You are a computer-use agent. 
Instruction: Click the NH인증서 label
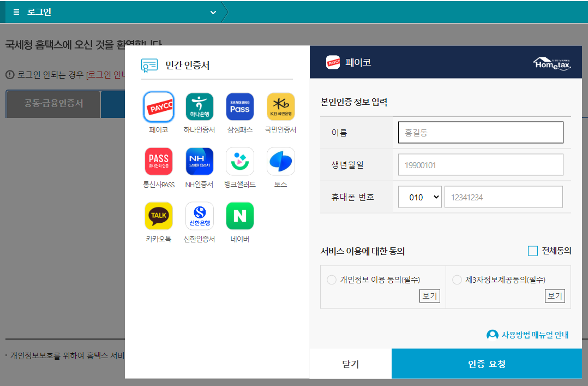click(x=199, y=185)
